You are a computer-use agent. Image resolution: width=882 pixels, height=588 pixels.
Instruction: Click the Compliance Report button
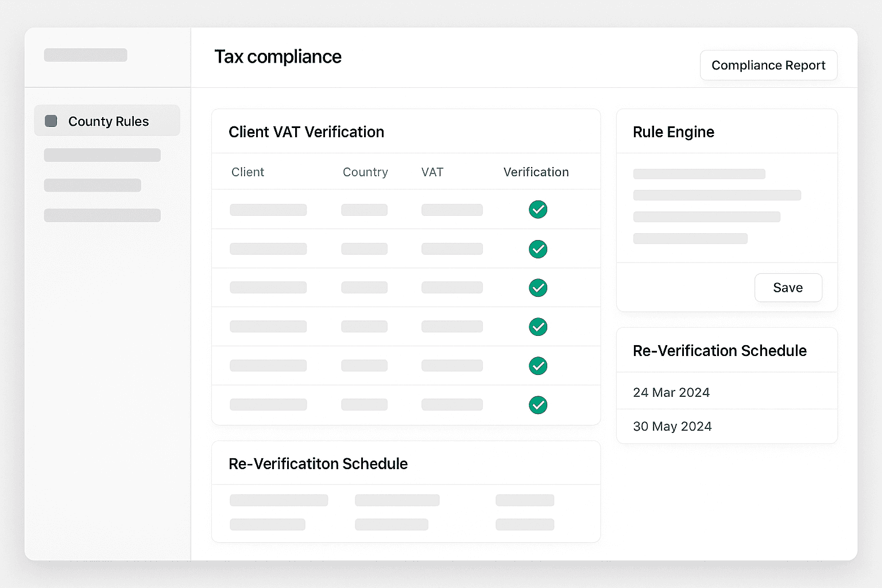tap(768, 65)
